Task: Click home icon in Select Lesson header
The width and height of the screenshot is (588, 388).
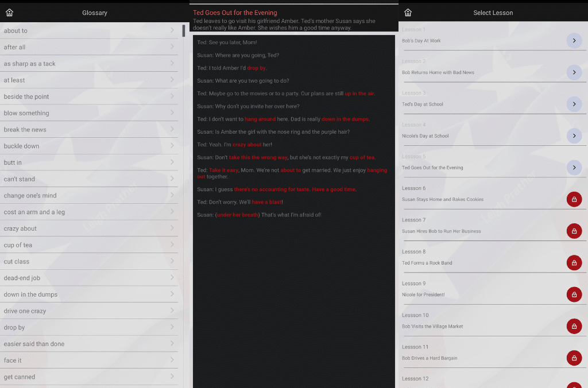Action: click(408, 13)
